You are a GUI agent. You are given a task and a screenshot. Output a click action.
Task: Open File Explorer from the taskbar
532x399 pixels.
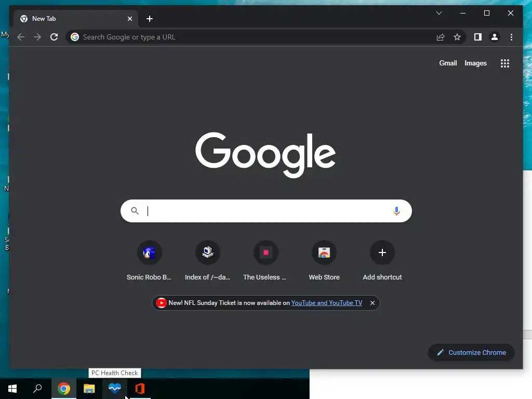(89, 389)
